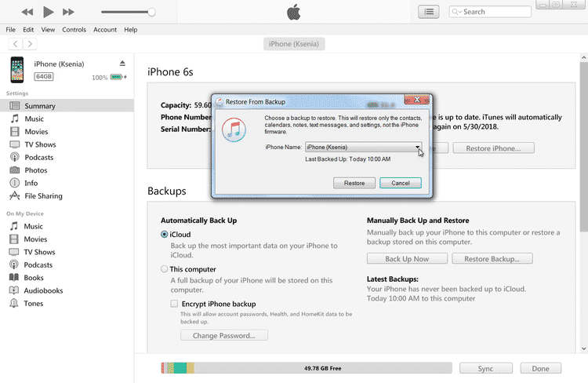The height and width of the screenshot is (383, 588).
Task: Open Books under On My Device
Action: tap(34, 278)
